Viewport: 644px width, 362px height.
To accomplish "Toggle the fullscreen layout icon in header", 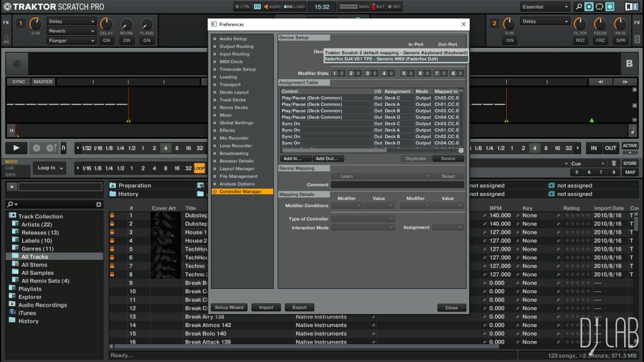I will (610, 7).
